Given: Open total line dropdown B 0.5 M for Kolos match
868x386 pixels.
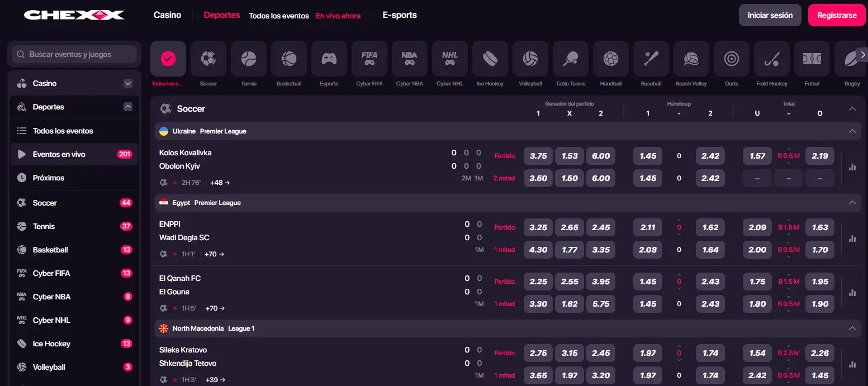Looking at the screenshot, I should click(x=789, y=156).
